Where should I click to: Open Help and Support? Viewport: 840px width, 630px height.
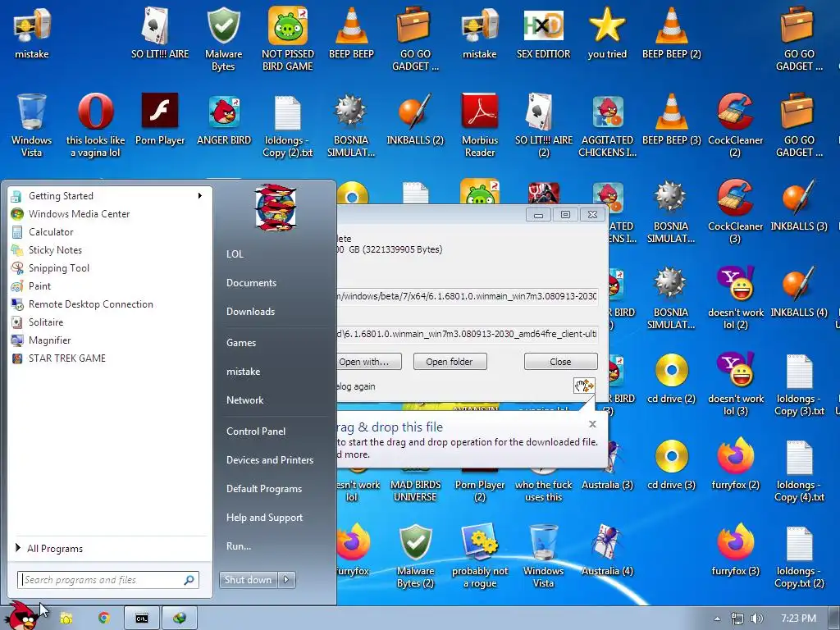click(x=264, y=518)
